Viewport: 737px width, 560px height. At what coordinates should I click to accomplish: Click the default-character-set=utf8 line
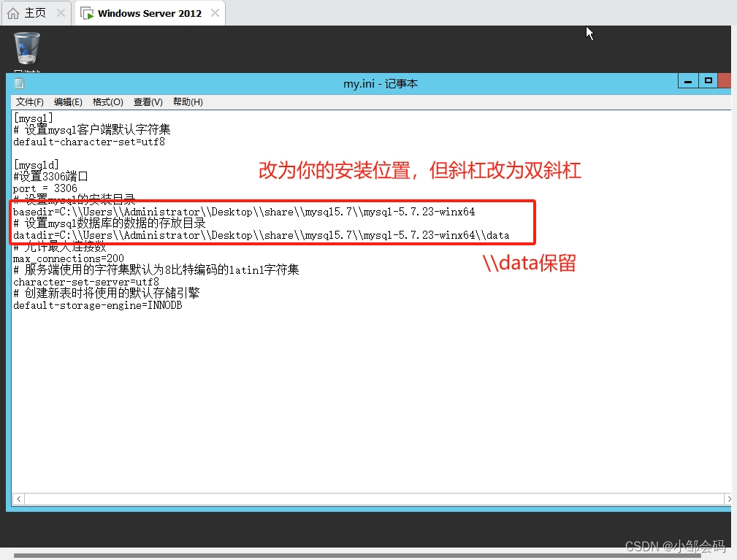pyautogui.click(x=89, y=142)
